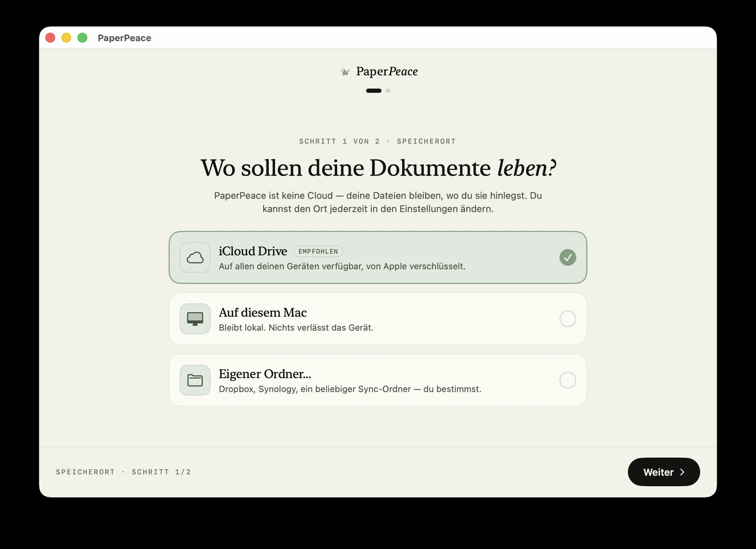Click the footer 'SPEICHERORT · SCHRITT 1/2' text

(123, 472)
